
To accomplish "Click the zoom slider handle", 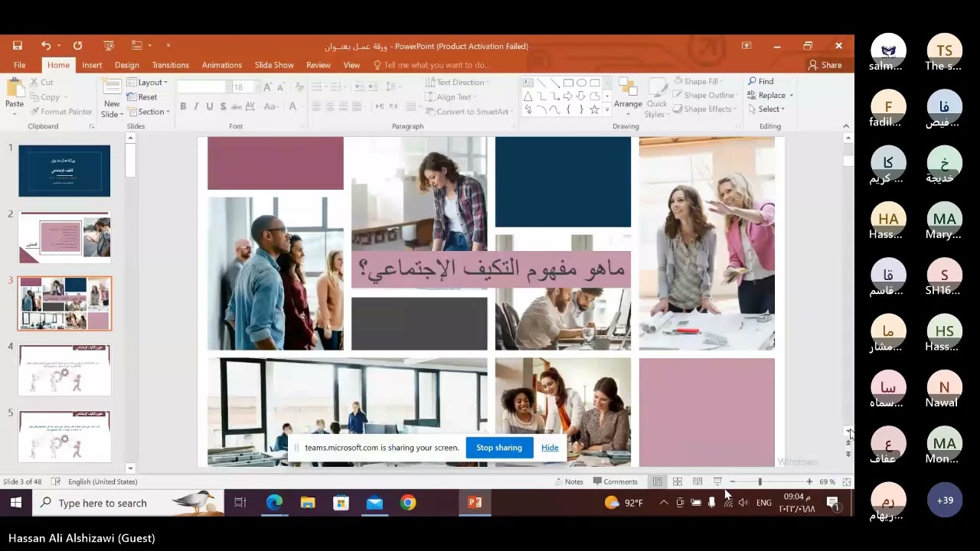I will [759, 481].
